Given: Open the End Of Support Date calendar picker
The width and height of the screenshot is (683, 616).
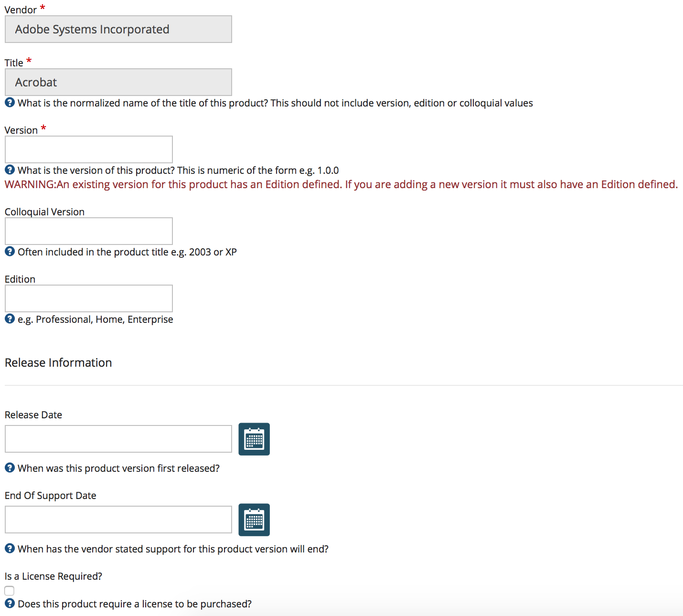Looking at the screenshot, I should [254, 520].
